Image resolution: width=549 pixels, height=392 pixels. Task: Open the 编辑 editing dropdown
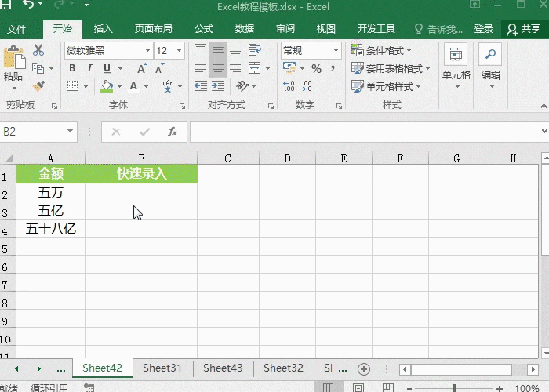[490, 66]
